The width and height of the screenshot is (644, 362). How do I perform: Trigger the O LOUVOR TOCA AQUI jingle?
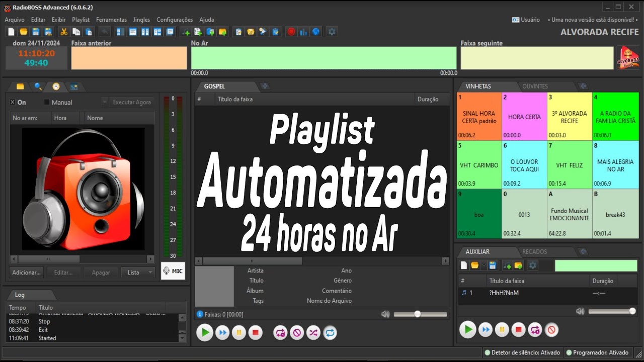point(524,165)
